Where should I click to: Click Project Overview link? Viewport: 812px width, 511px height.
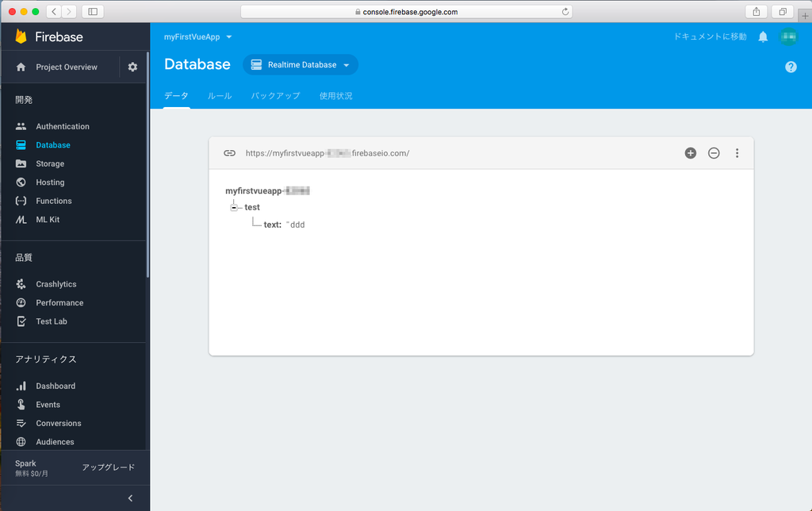pos(67,67)
